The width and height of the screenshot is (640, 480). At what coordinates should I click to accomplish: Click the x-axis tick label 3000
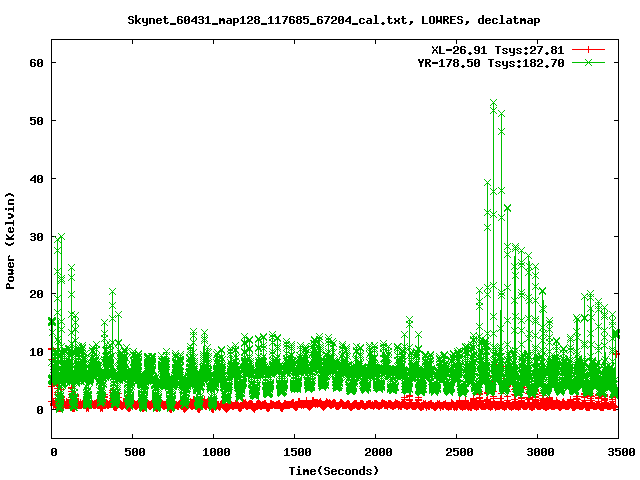tap(540, 452)
